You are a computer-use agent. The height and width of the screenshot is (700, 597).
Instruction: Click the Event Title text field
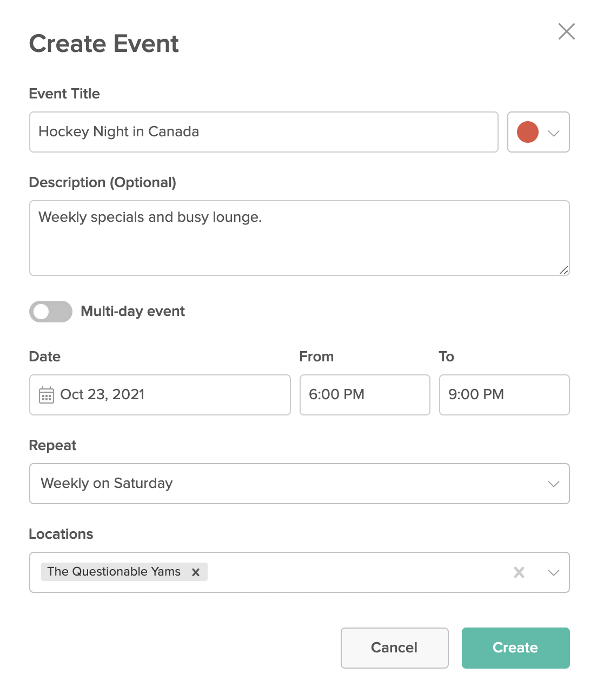264,132
